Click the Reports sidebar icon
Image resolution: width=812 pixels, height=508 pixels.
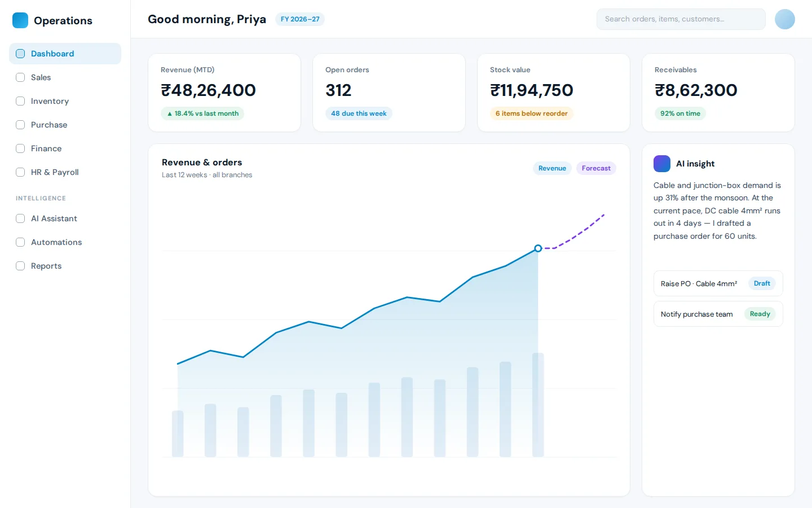(20, 266)
